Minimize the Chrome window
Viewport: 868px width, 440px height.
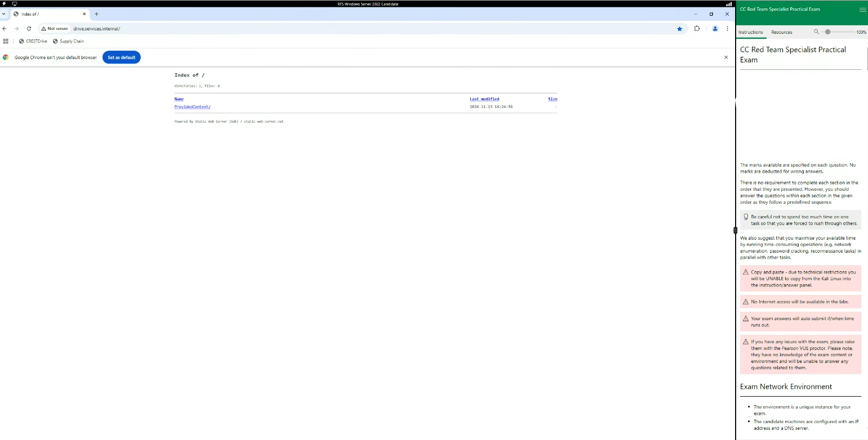click(x=696, y=14)
